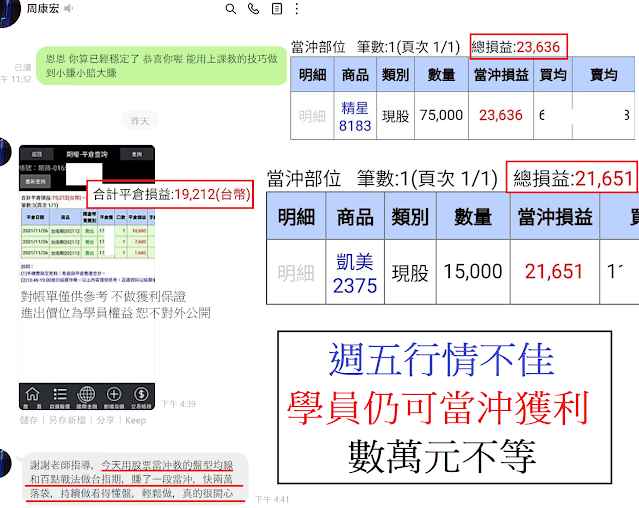This screenshot has height=508, width=639.
Task: Click 分享 below the image
Action: tap(106, 420)
